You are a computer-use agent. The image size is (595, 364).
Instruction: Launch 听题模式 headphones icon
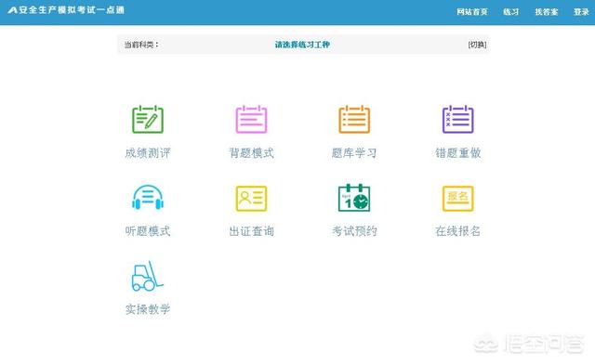click(148, 197)
